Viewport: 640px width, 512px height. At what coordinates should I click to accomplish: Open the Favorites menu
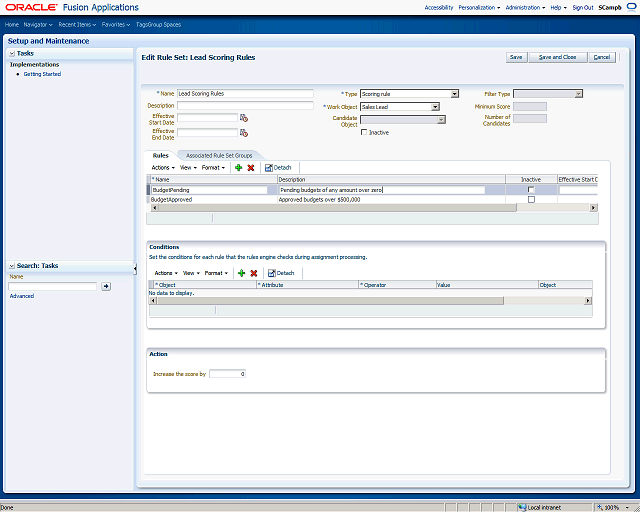(x=116, y=24)
